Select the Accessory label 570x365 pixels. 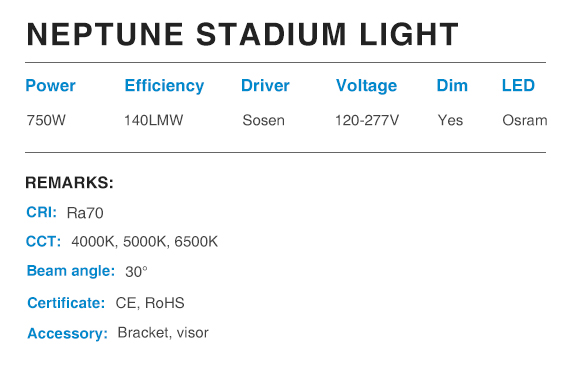(68, 334)
